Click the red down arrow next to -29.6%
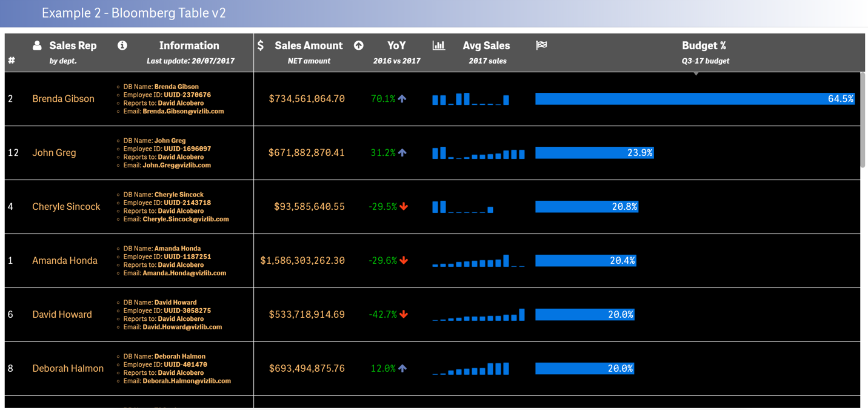This screenshot has height=410, width=868. [404, 261]
